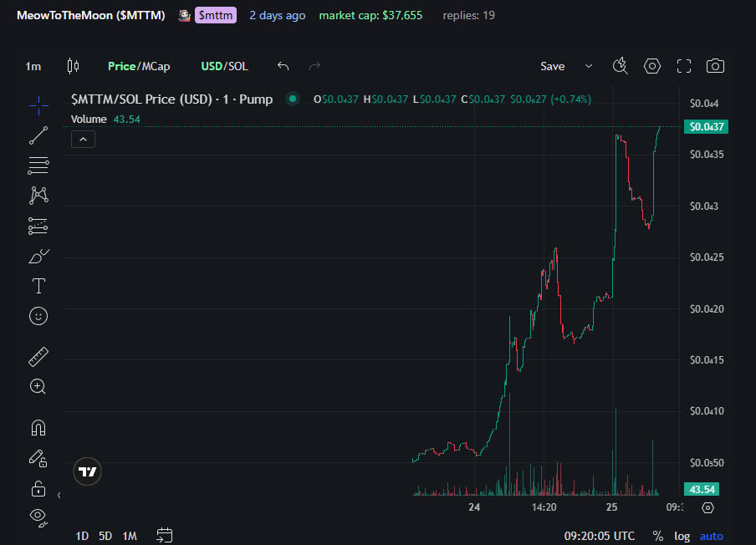
Task: Switch chart to MCap display
Action: [156, 67]
